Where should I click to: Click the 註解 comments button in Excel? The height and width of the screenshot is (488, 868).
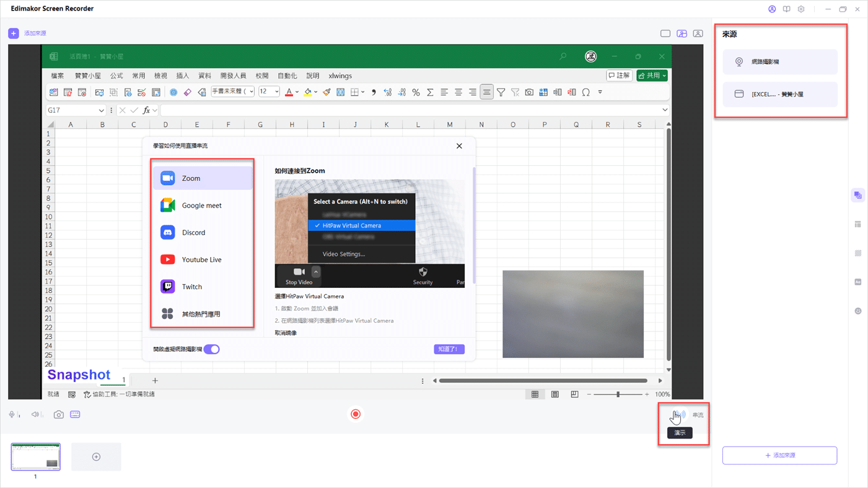619,76
